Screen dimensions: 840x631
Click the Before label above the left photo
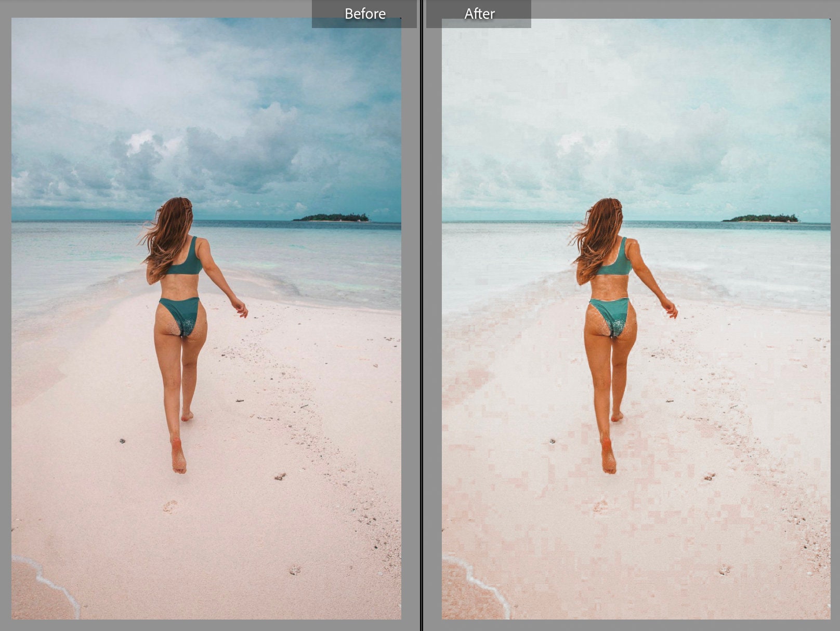click(365, 14)
